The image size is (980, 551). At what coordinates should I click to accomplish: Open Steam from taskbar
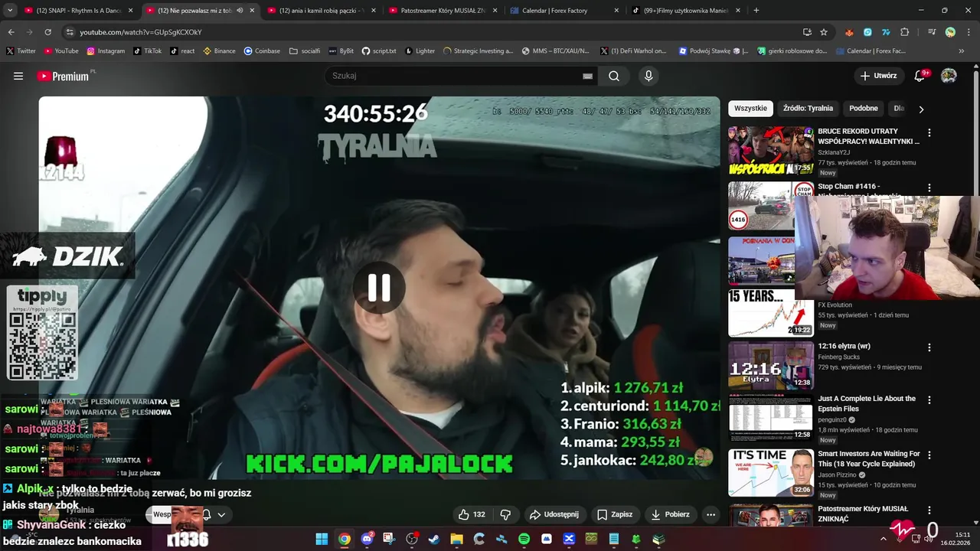click(x=434, y=539)
